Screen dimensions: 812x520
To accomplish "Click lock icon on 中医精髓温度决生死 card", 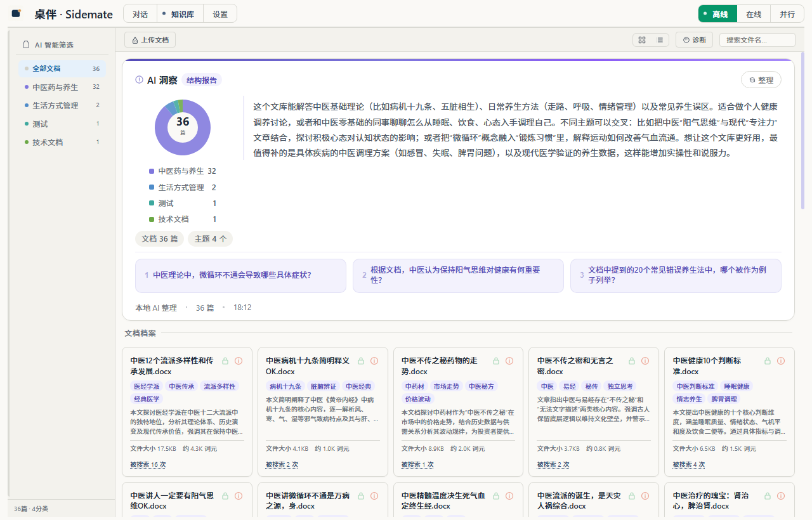I will pos(497,496).
